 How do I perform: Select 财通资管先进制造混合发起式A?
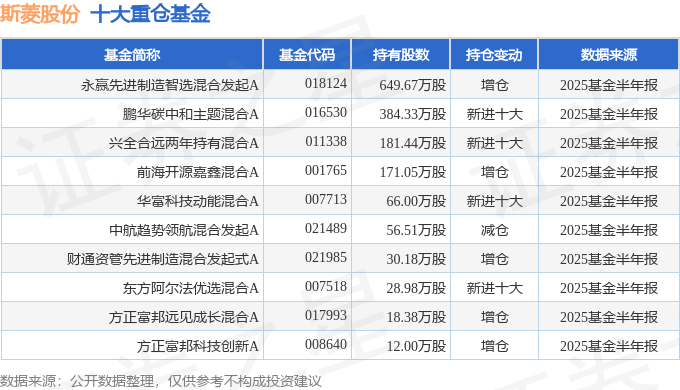click(163, 259)
